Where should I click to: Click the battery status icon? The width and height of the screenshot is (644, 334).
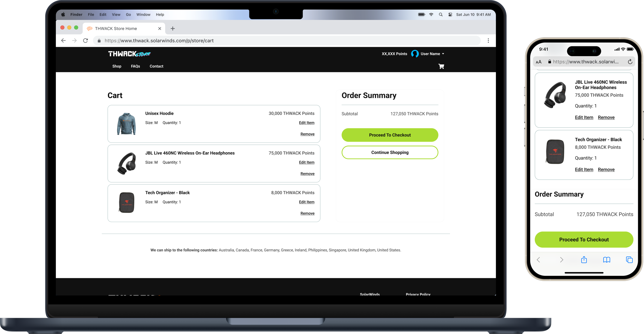tap(421, 14)
